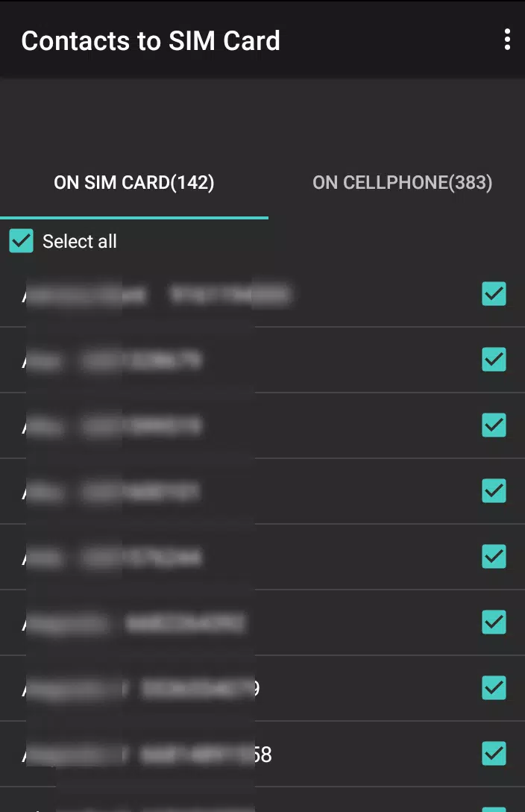This screenshot has height=812, width=525.
Task: Uncheck the second contact's checkbox
Action: point(494,360)
